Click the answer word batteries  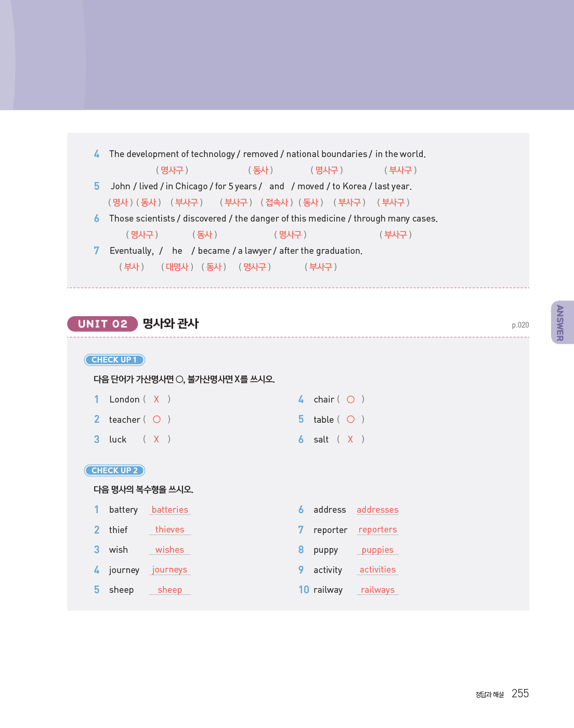click(170, 510)
